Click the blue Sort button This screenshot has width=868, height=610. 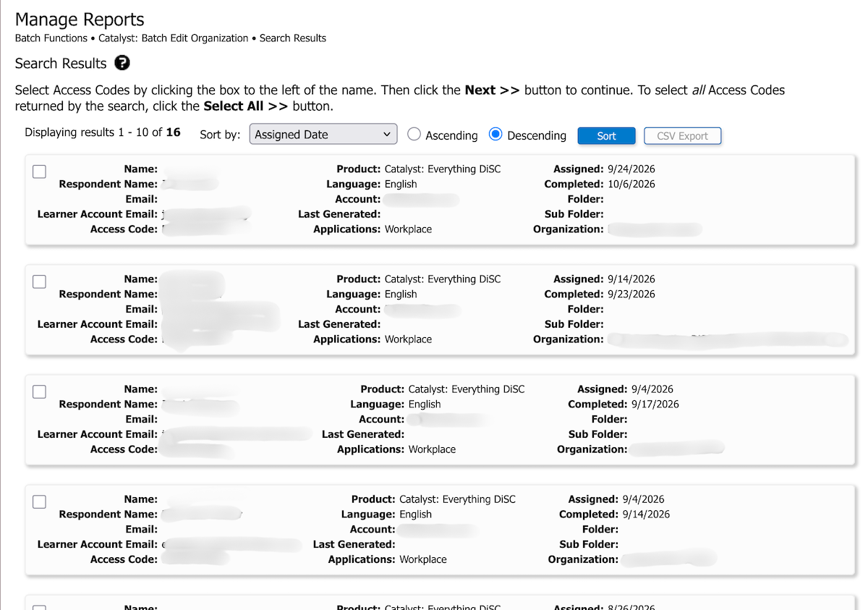click(606, 136)
